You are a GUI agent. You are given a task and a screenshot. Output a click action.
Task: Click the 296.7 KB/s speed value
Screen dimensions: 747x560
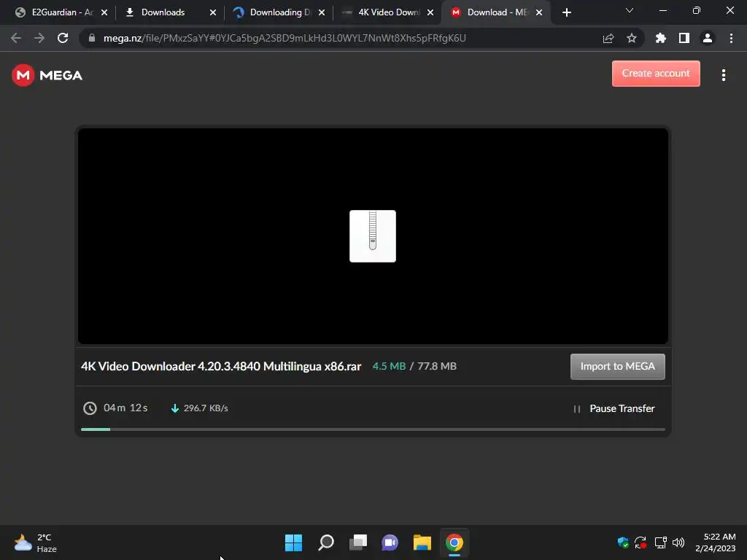(x=206, y=408)
